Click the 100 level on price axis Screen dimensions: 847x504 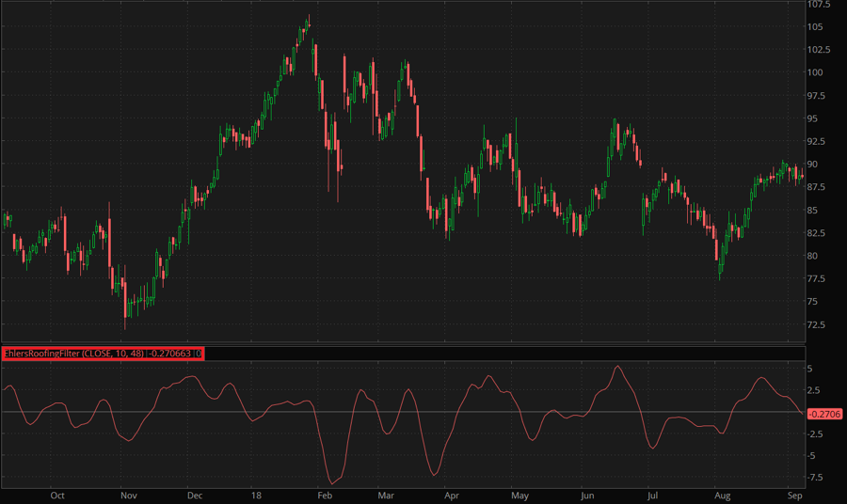tap(815, 72)
